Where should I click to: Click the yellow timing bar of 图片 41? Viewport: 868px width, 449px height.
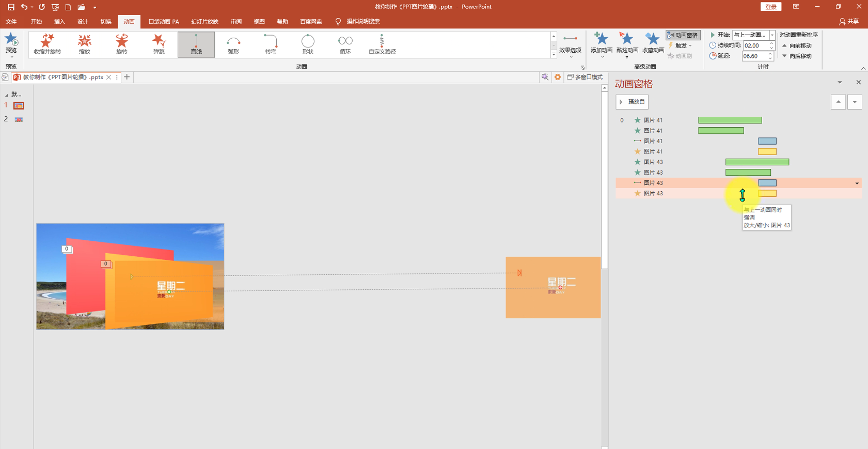(x=767, y=151)
